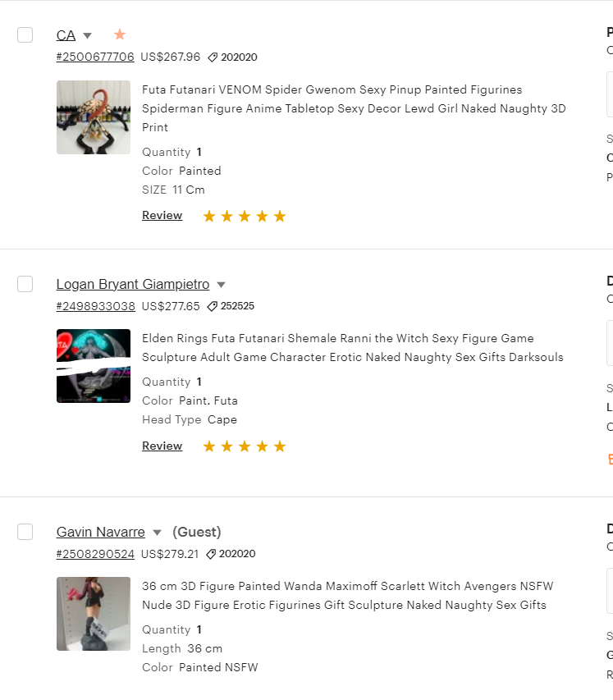Click five-star rating on Venom figurine order
This screenshot has height=700, width=613.
[245, 216]
